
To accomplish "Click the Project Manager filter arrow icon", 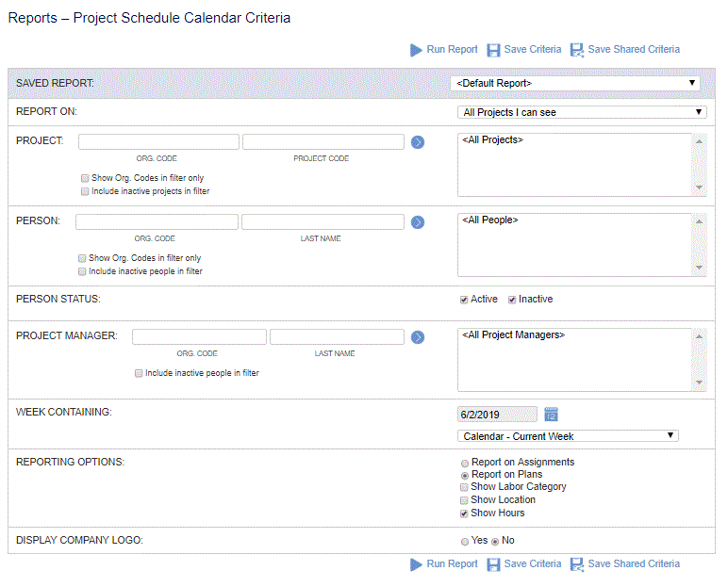I will pos(418,337).
